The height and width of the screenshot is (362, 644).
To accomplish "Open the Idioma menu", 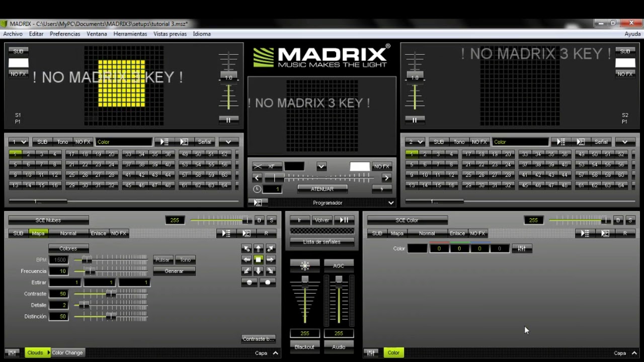I will pos(202,34).
